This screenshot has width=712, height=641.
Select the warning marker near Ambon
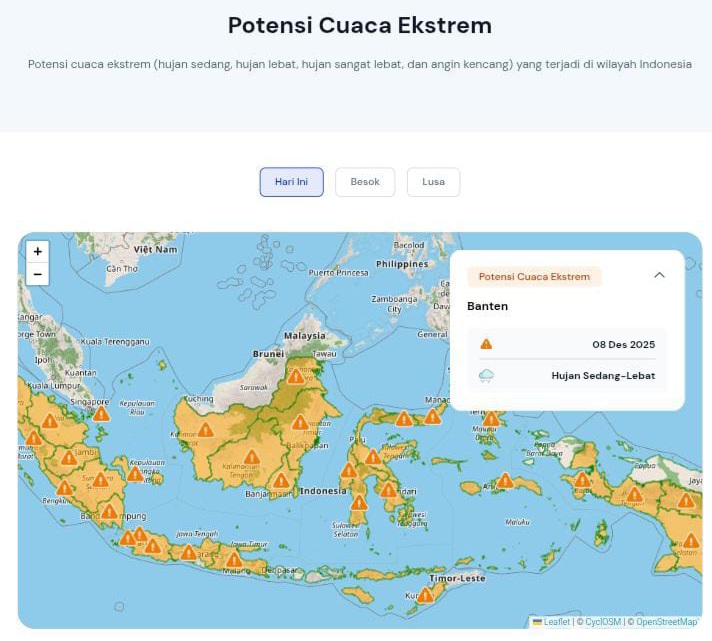(505, 480)
